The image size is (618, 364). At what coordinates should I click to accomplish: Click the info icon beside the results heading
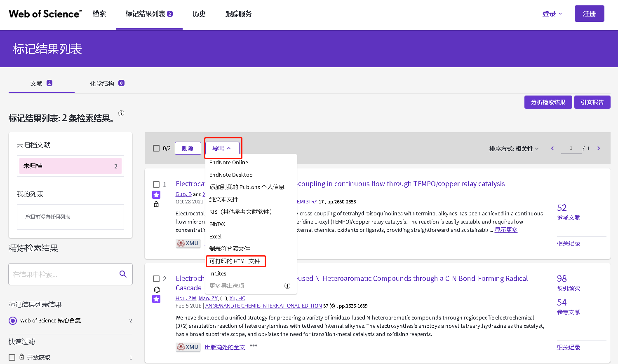pyautogui.click(x=121, y=113)
